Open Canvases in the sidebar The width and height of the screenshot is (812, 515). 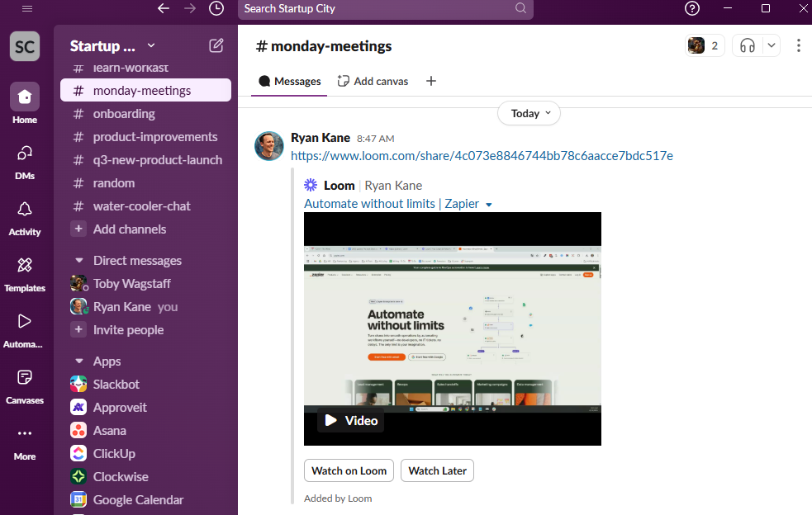pos(25,386)
